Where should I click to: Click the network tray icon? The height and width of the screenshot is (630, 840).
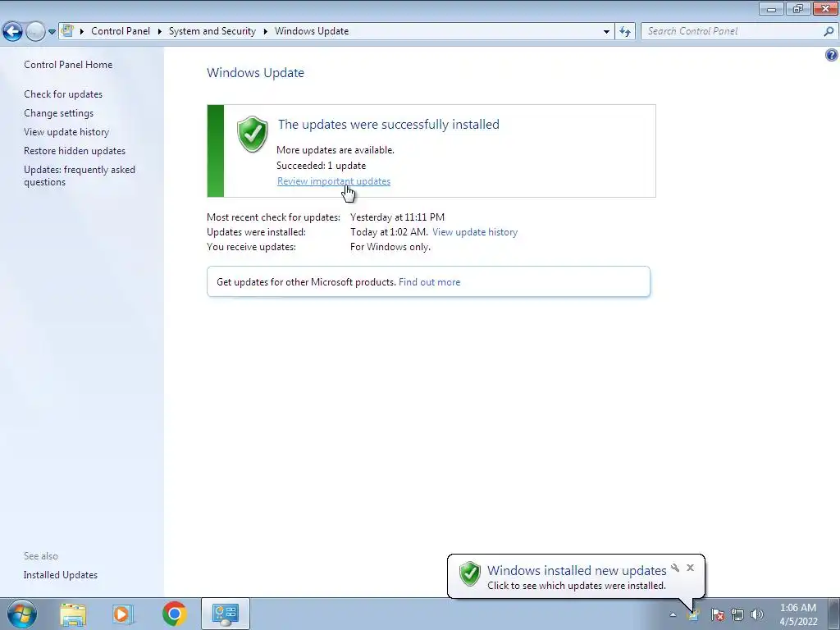(x=737, y=614)
